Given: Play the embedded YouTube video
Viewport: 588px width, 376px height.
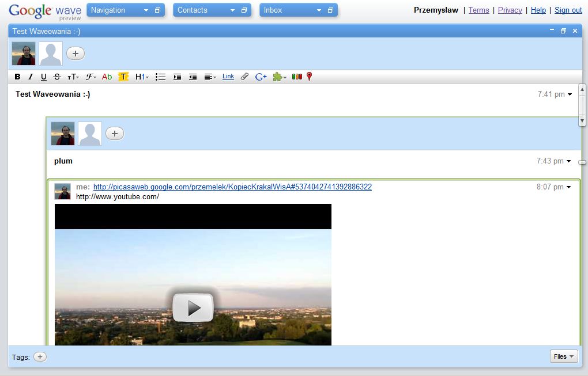Looking at the screenshot, I should click(193, 308).
